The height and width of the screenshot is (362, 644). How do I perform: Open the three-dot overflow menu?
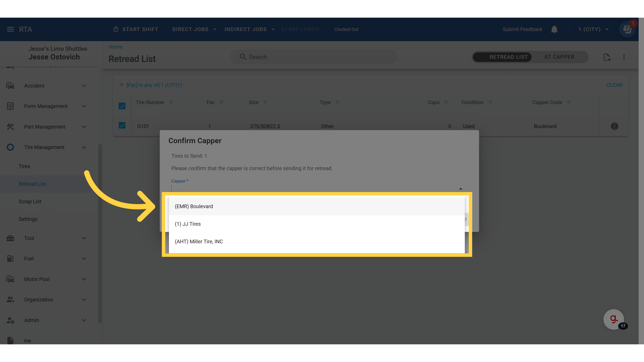pyautogui.click(x=624, y=57)
